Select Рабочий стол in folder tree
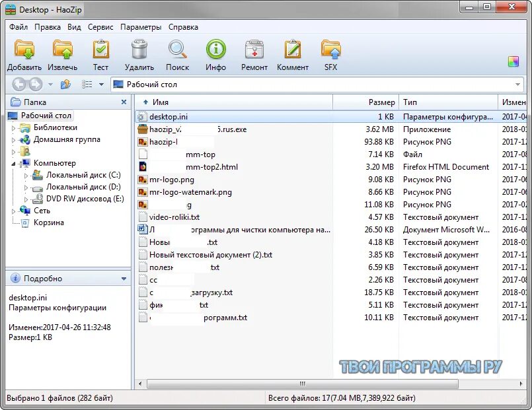This screenshot has width=532, height=410. pyautogui.click(x=46, y=116)
